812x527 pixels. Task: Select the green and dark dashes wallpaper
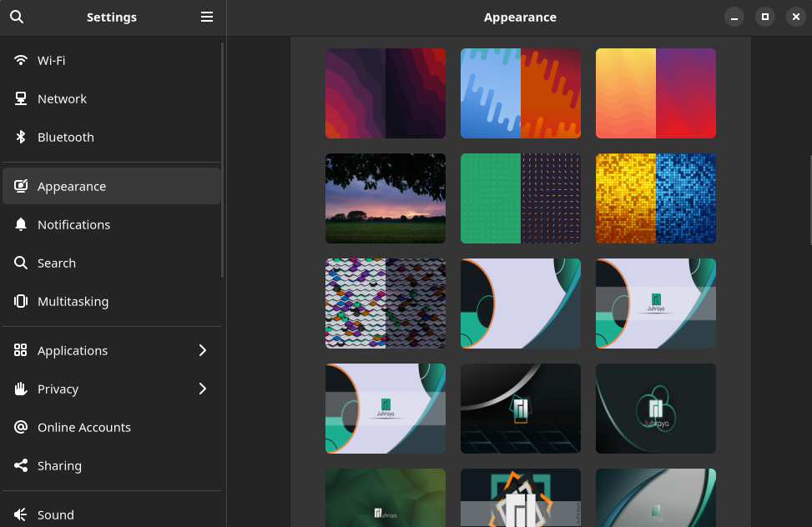pyautogui.click(x=521, y=198)
